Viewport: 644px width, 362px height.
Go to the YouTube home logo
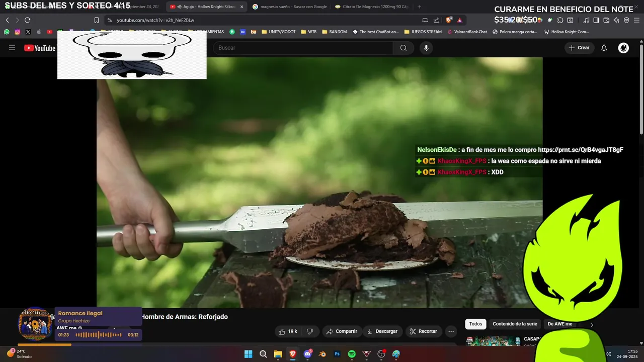point(40,48)
